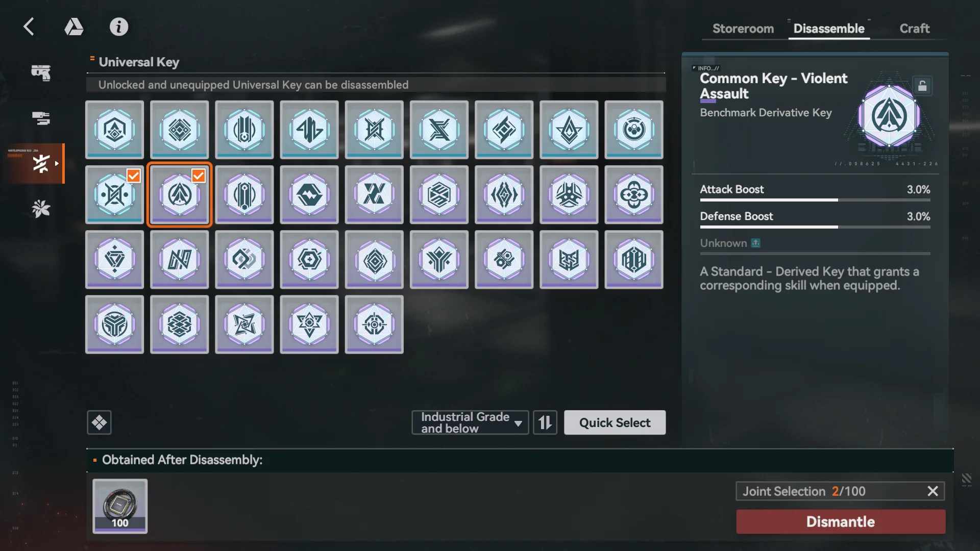Toggle the lock icon on key info

point(922,86)
